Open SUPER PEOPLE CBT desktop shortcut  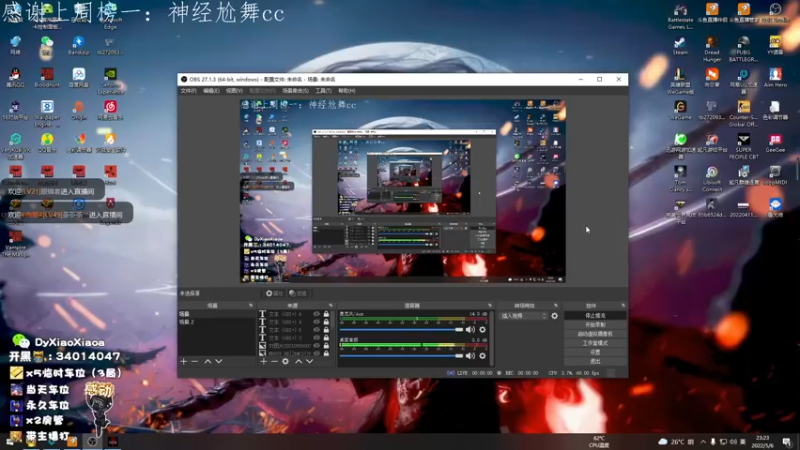(743, 146)
